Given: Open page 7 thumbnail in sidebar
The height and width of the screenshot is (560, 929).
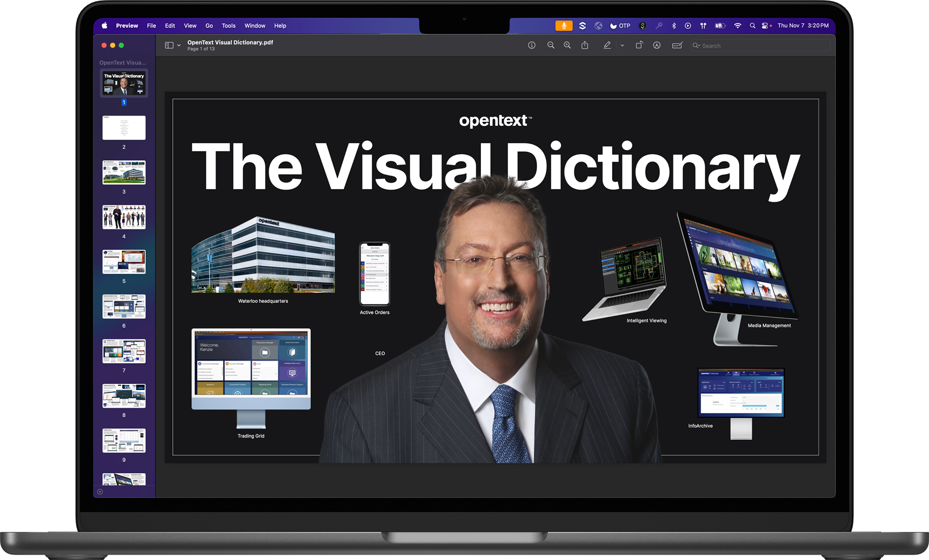Looking at the screenshot, I should [124, 351].
